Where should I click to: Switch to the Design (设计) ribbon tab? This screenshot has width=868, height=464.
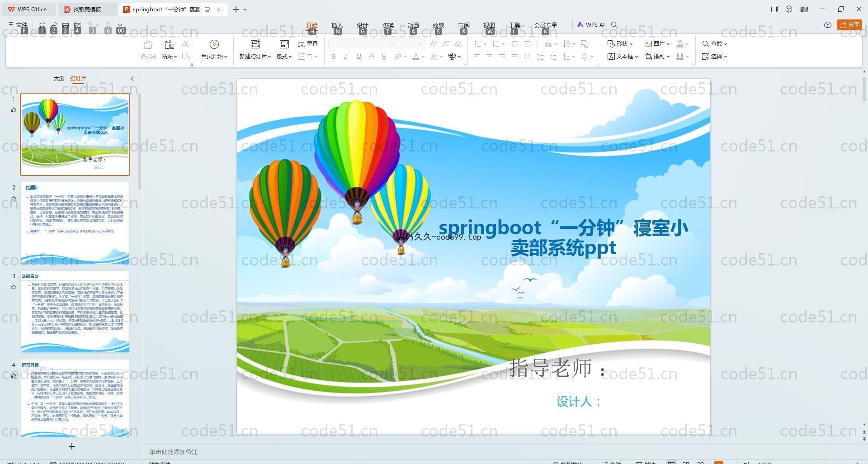click(362, 25)
